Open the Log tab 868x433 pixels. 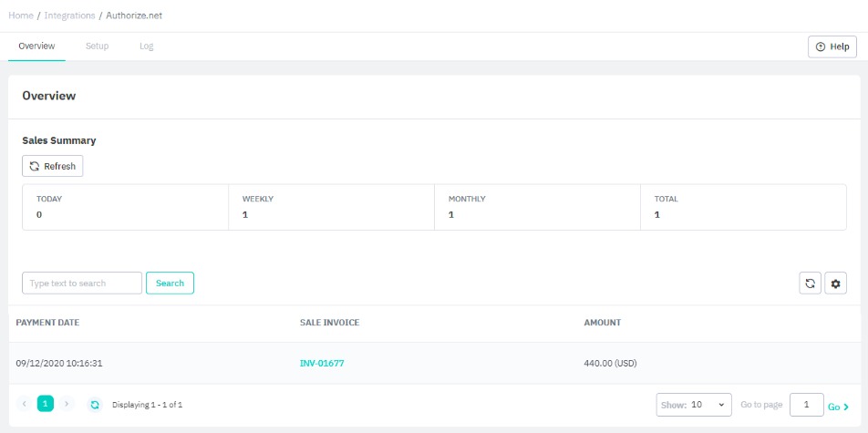coord(146,46)
